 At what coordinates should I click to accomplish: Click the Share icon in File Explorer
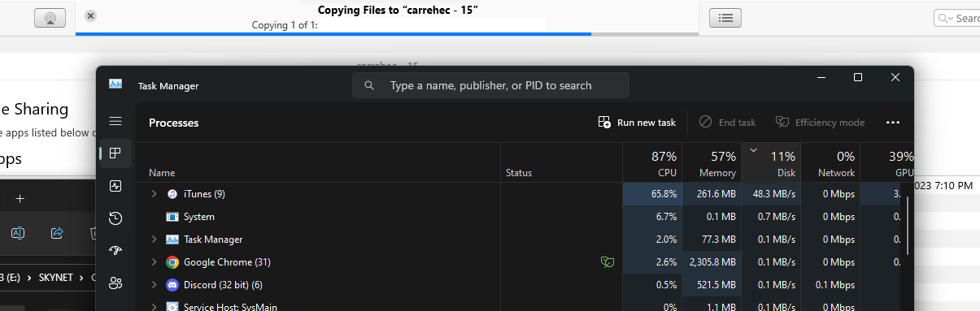(x=57, y=233)
